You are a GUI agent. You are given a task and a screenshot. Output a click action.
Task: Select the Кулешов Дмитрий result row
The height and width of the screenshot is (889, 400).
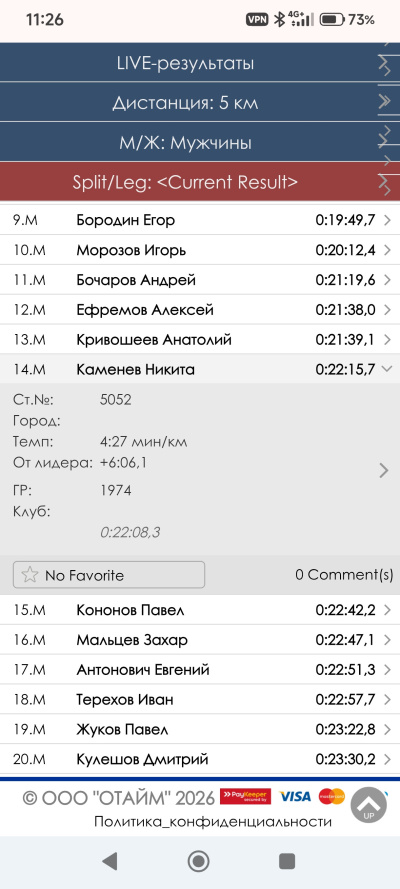[200, 759]
